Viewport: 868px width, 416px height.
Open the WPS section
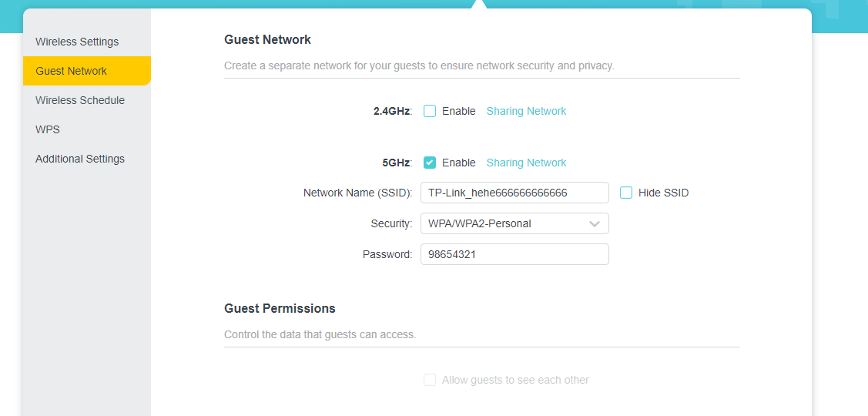pyautogui.click(x=48, y=129)
